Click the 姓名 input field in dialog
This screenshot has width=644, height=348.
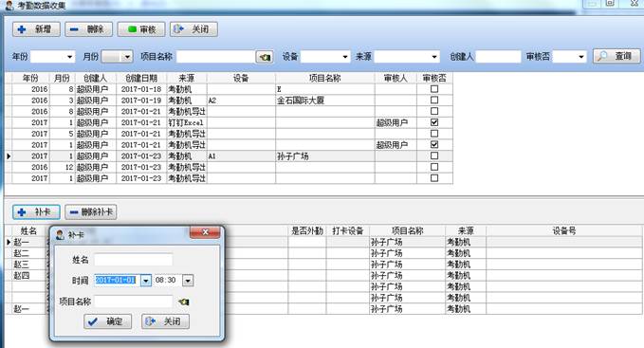tap(133, 260)
